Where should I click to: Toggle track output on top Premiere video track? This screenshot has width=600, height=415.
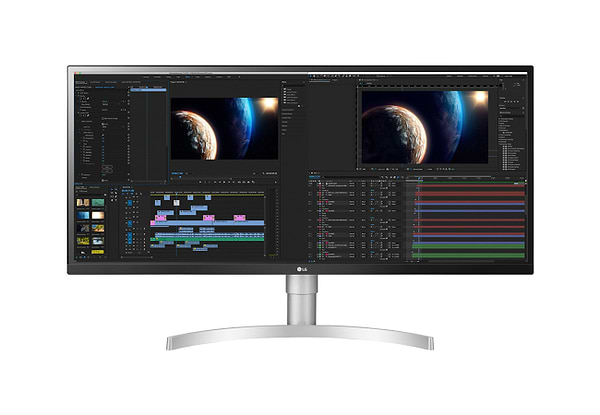(x=137, y=198)
